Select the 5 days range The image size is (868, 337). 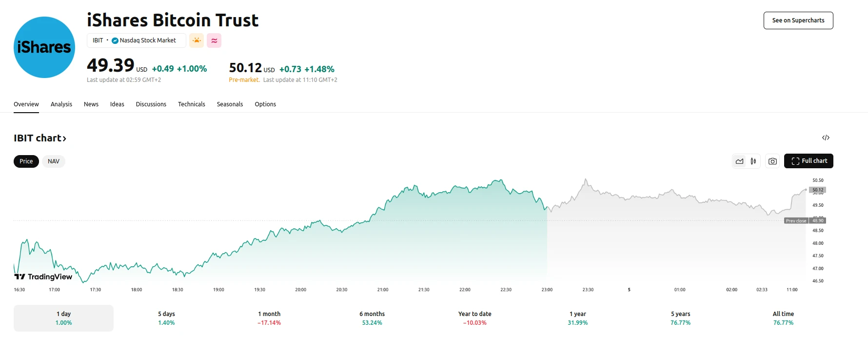(166, 318)
